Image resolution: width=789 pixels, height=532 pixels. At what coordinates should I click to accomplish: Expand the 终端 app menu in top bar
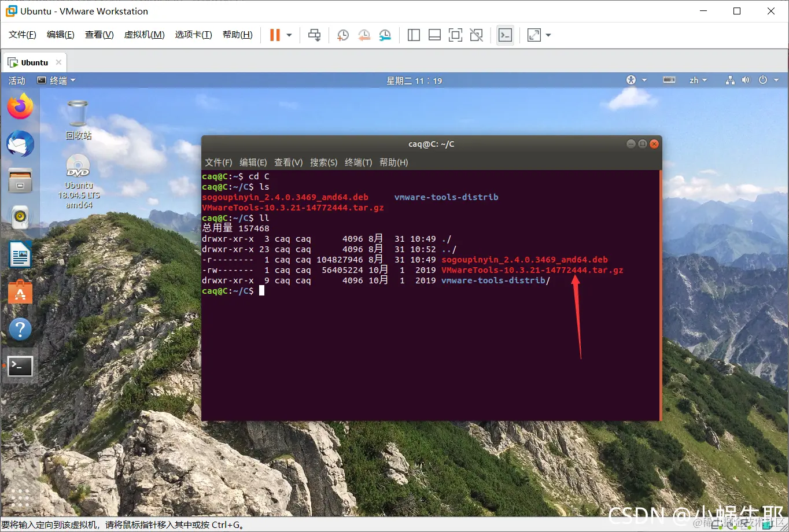point(57,80)
